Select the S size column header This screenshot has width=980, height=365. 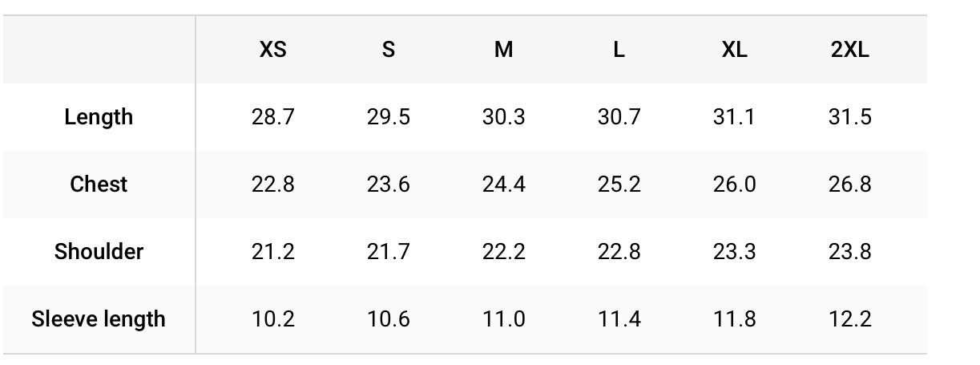pyautogui.click(x=389, y=50)
